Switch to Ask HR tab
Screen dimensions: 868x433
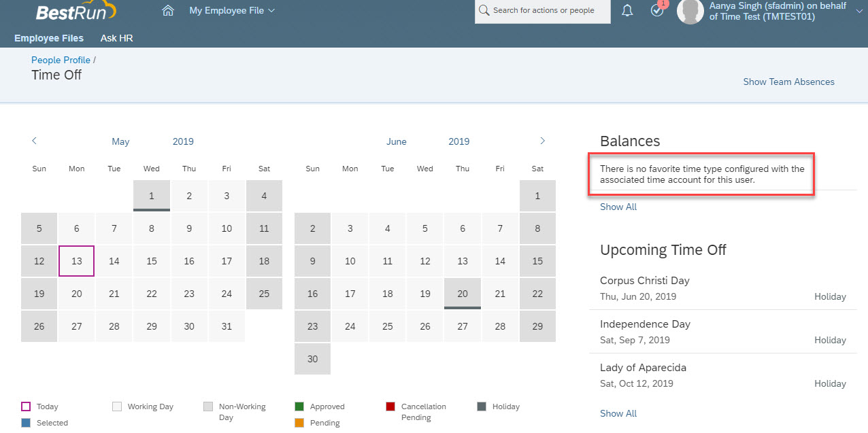coord(117,38)
